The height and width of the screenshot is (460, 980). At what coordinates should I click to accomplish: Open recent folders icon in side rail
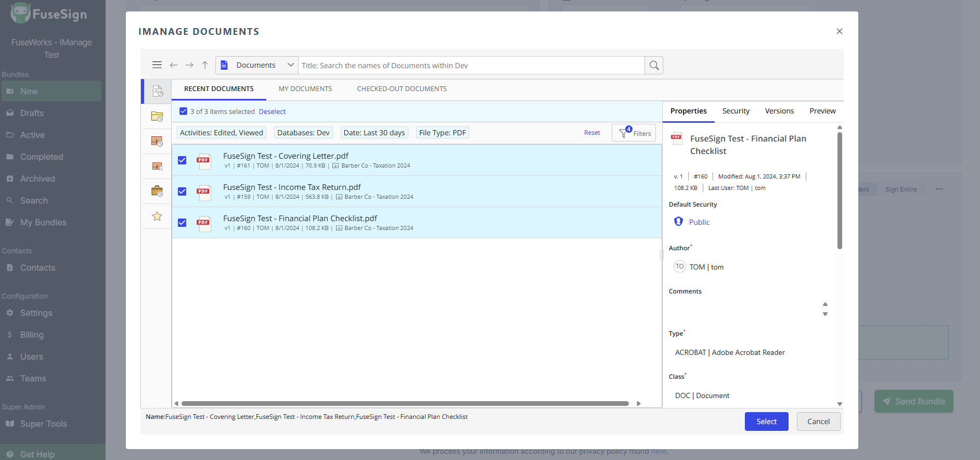click(157, 116)
